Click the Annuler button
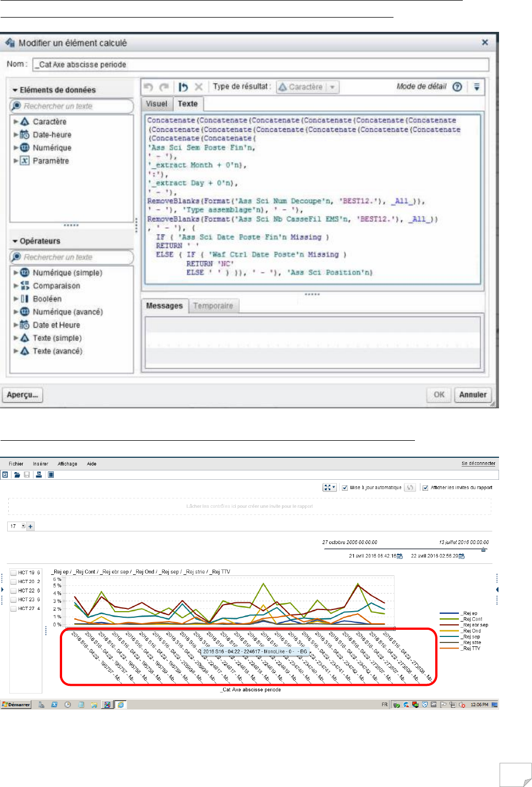 click(x=473, y=395)
